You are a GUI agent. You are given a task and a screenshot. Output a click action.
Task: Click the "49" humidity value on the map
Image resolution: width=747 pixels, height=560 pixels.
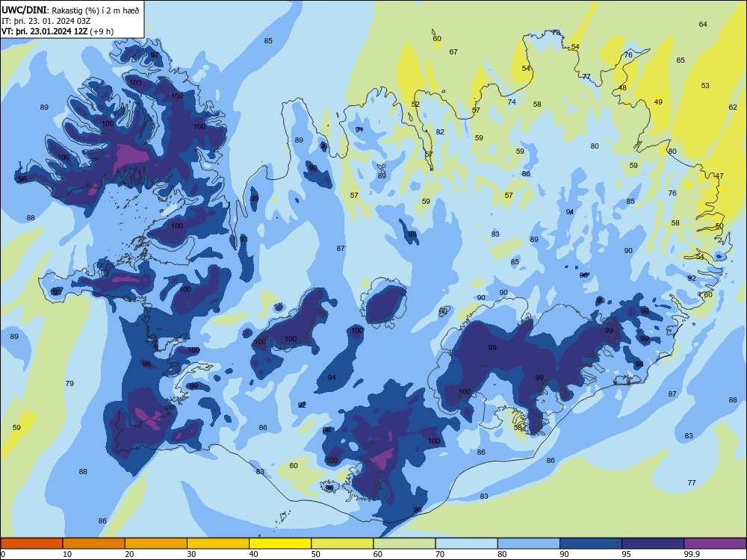tap(658, 102)
